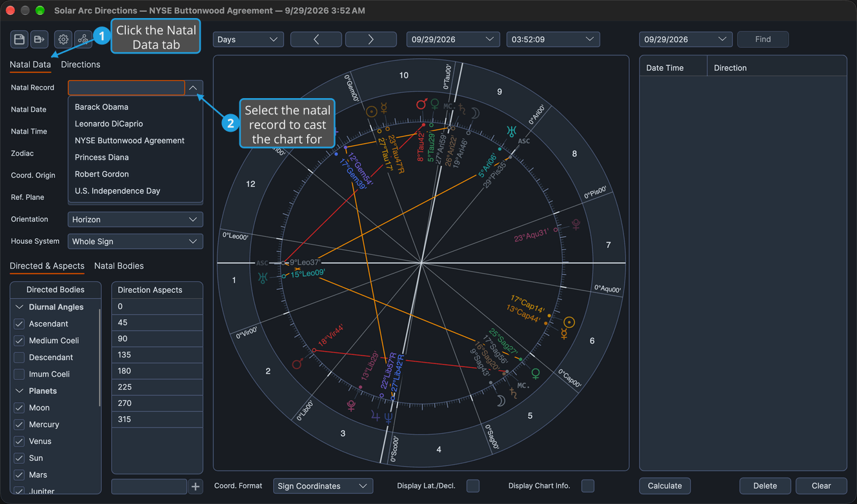The image size is (857, 504).
Task: Open the Orientation dropdown set to Horizon
Action: pos(136,219)
